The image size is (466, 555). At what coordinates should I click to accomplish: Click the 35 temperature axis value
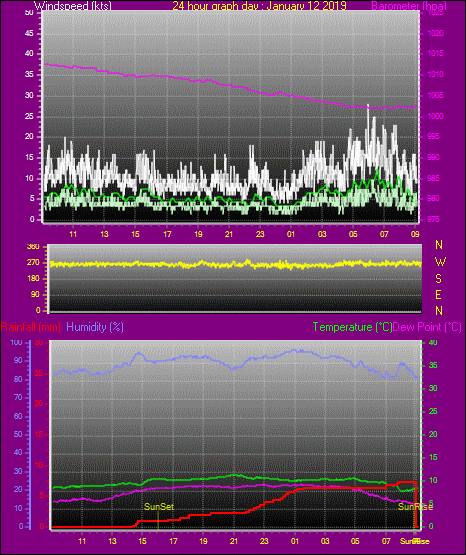(x=433, y=365)
